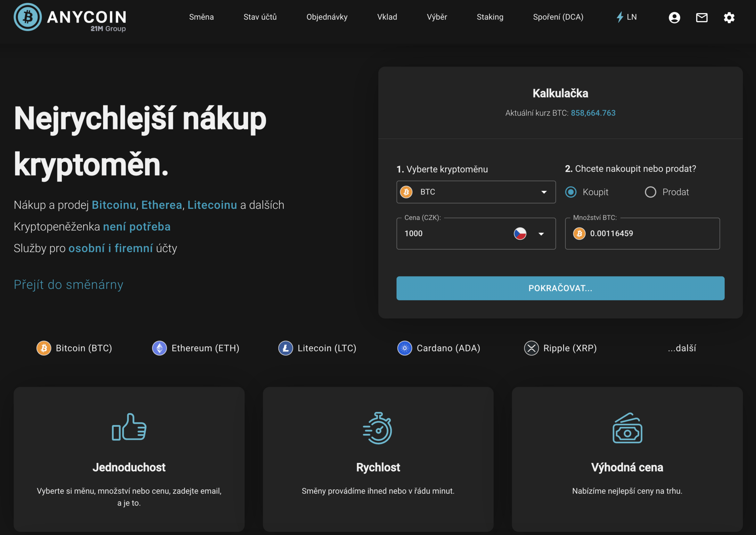
Task: Click the Ethereum (ETH) label
Action: 205,348
